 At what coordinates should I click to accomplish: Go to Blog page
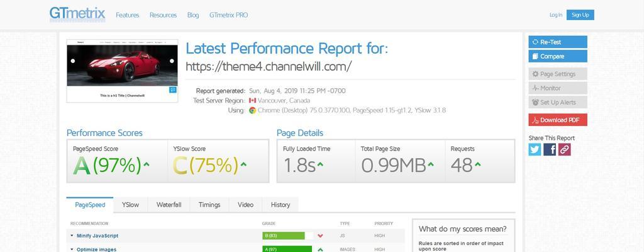click(193, 15)
